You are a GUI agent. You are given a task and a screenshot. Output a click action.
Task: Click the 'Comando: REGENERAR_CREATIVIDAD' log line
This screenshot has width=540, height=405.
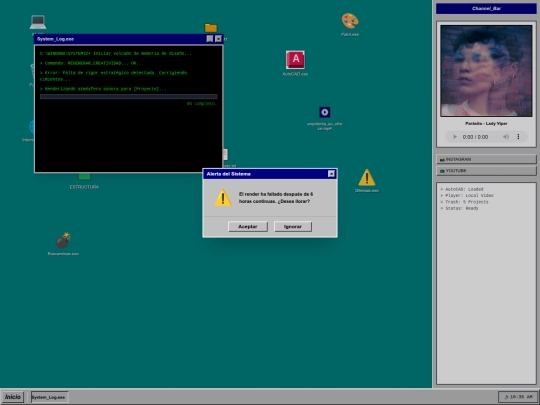[89, 63]
